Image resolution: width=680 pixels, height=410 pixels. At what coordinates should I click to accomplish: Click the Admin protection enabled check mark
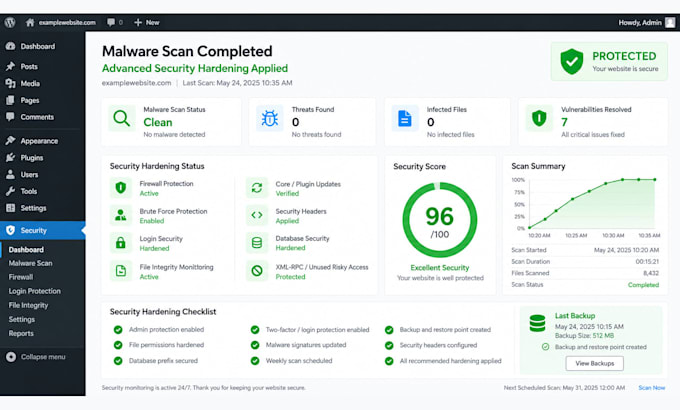pos(118,330)
